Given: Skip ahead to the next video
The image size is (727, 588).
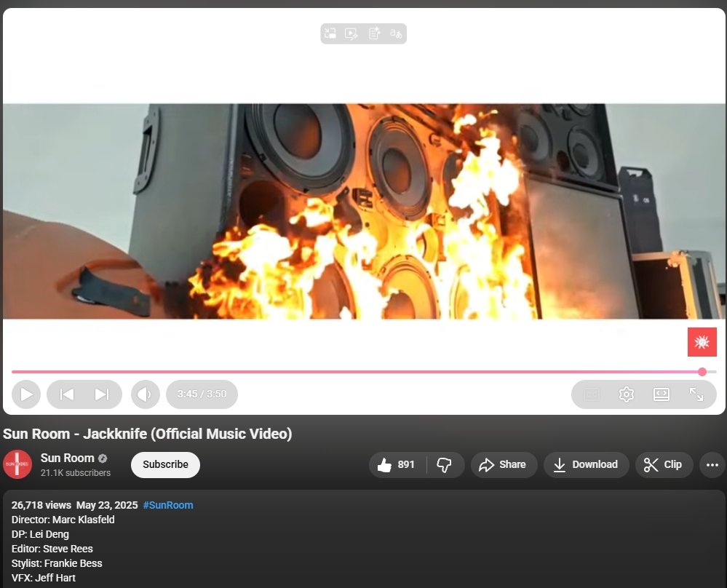Looking at the screenshot, I should click(x=102, y=394).
